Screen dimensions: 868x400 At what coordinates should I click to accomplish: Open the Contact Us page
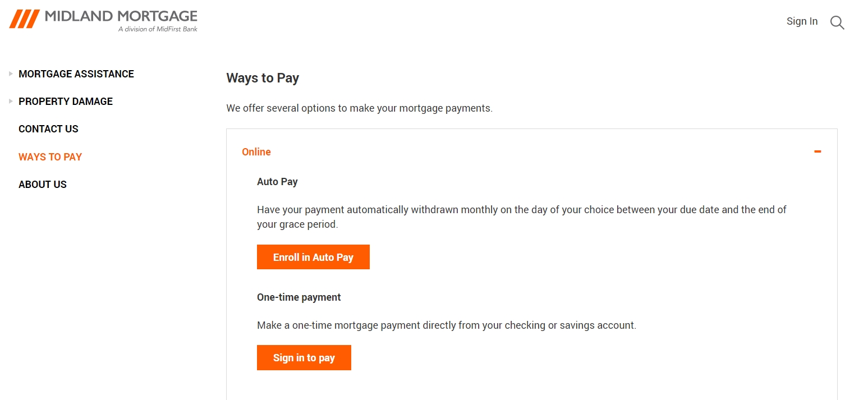[x=48, y=128]
